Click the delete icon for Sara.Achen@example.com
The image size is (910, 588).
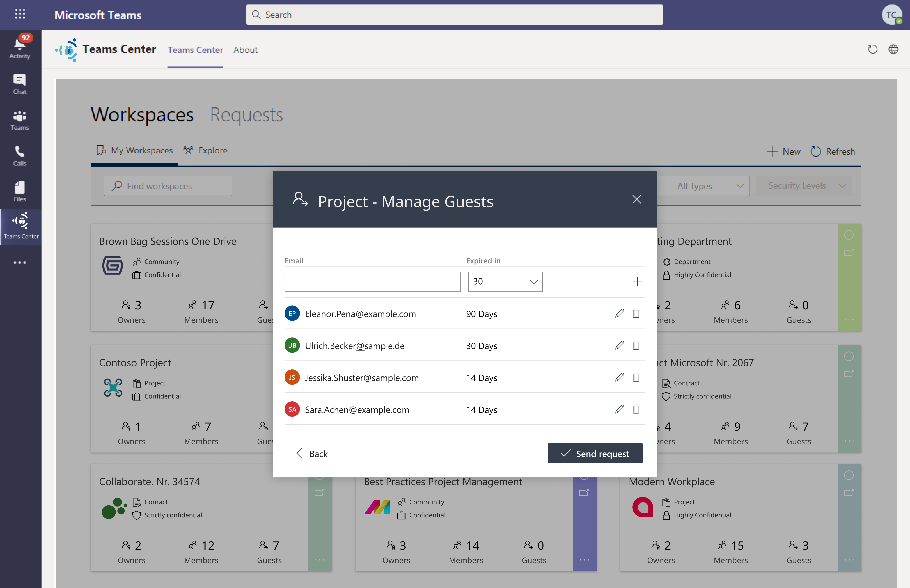(635, 409)
